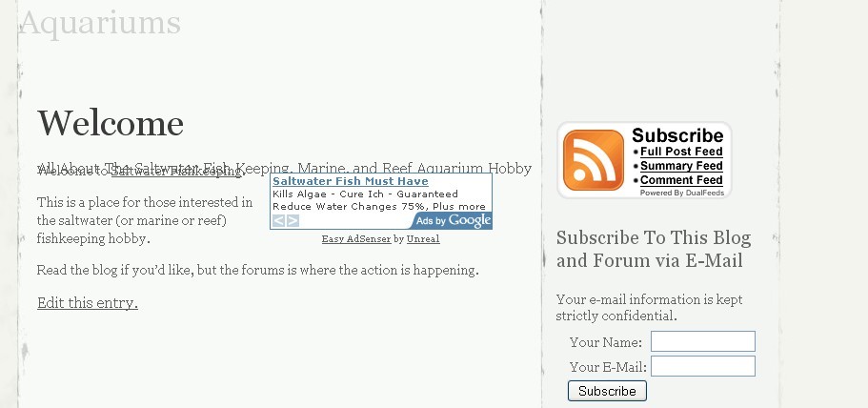The height and width of the screenshot is (408, 868).
Task: Visit the Easy AdSenser link
Action: click(x=356, y=239)
